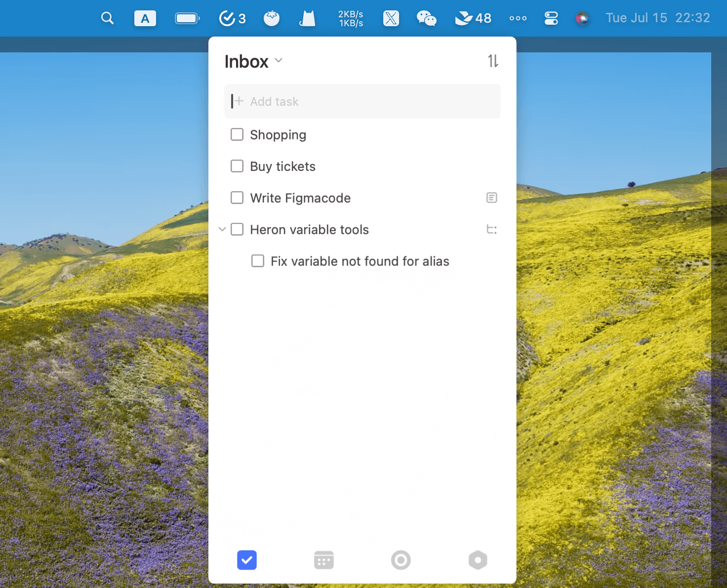The image size is (727, 588).
Task: Collapse the Heron variable tools subtasks
Action: 222,229
